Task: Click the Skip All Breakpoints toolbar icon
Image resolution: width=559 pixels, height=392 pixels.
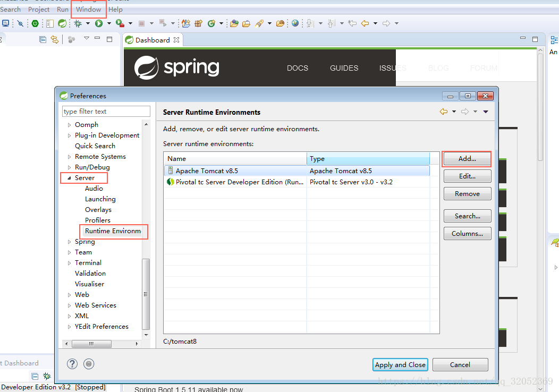Action: [20, 23]
